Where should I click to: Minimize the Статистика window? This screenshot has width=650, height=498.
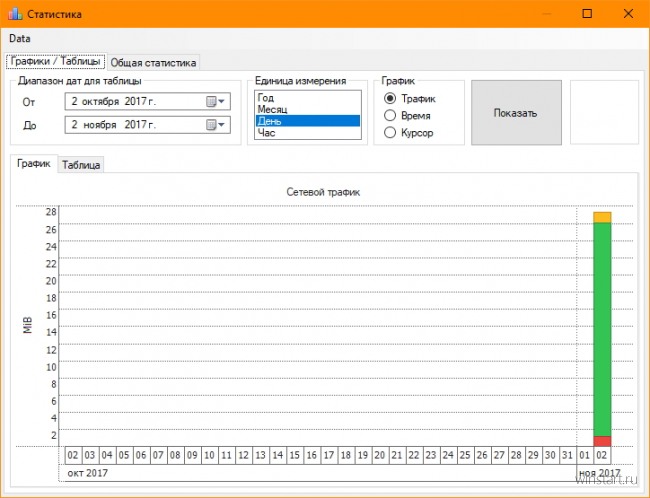pyautogui.click(x=546, y=14)
